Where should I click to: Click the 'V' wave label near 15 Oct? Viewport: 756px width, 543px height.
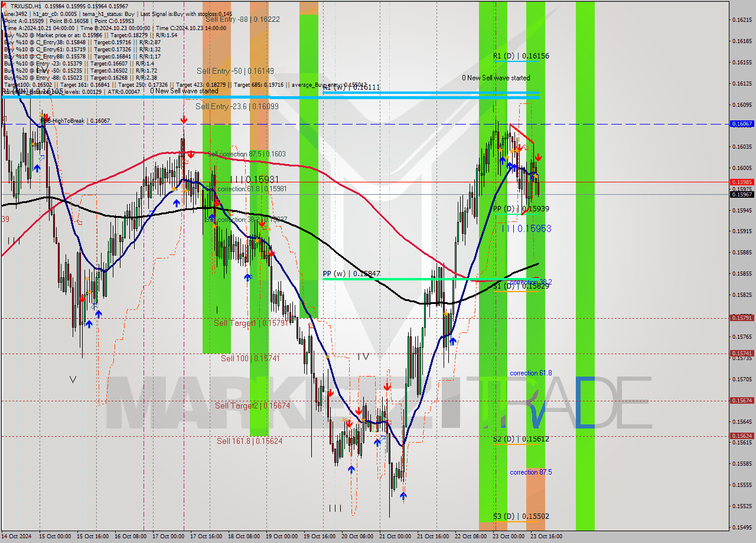pyautogui.click(x=73, y=379)
